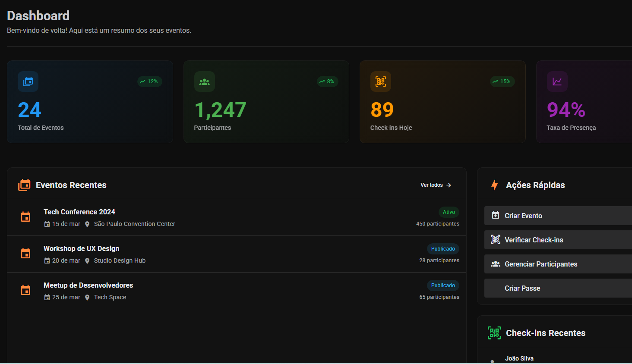Click the 12% trend badge on Total de Eventos
632x364 pixels.
[x=149, y=82]
